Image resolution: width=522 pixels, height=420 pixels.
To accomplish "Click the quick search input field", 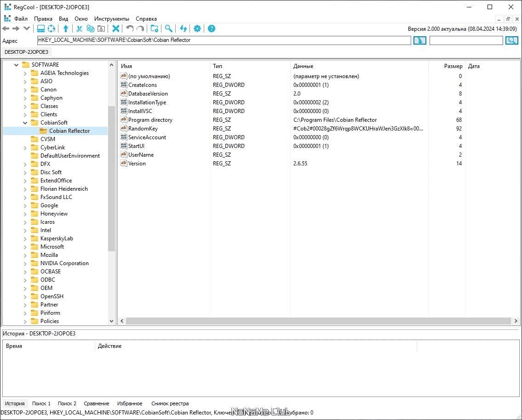I will 466,40.
